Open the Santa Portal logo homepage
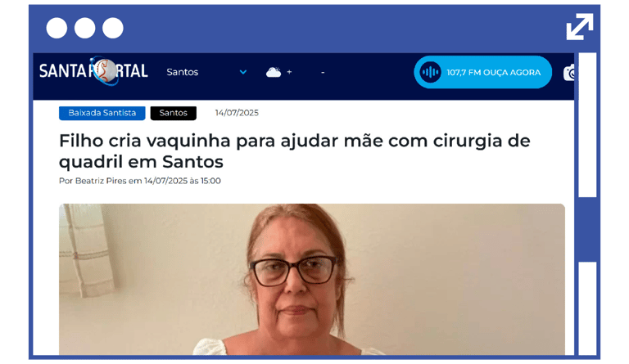The height and width of the screenshot is (364, 629). tap(93, 71)
